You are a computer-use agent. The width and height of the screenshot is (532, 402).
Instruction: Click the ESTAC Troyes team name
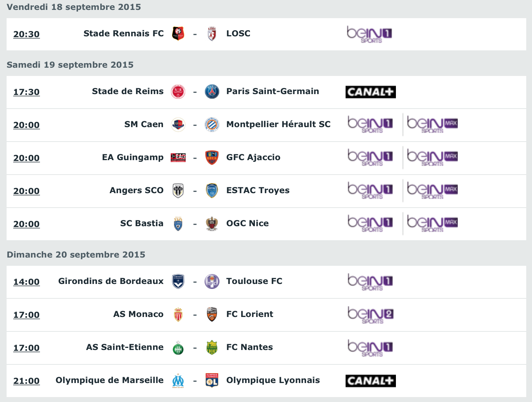(258, 190)
